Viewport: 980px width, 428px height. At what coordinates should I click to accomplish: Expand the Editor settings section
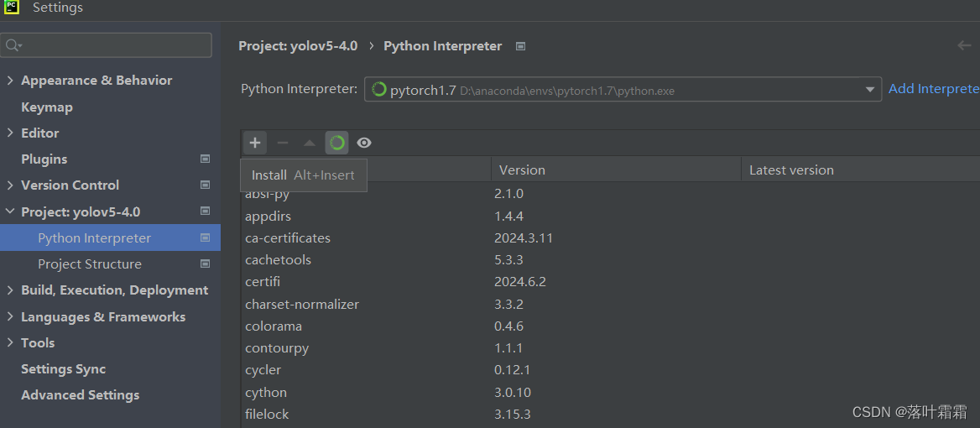click(9, 133)
